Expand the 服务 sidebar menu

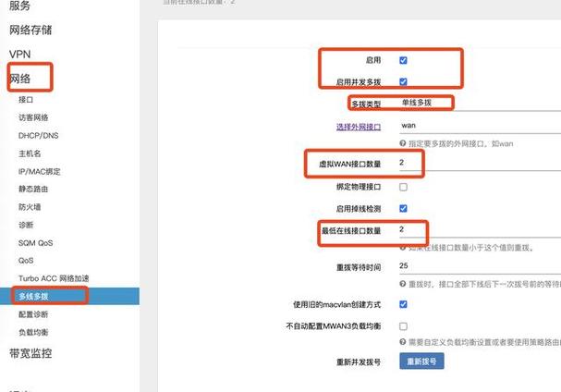19,6
